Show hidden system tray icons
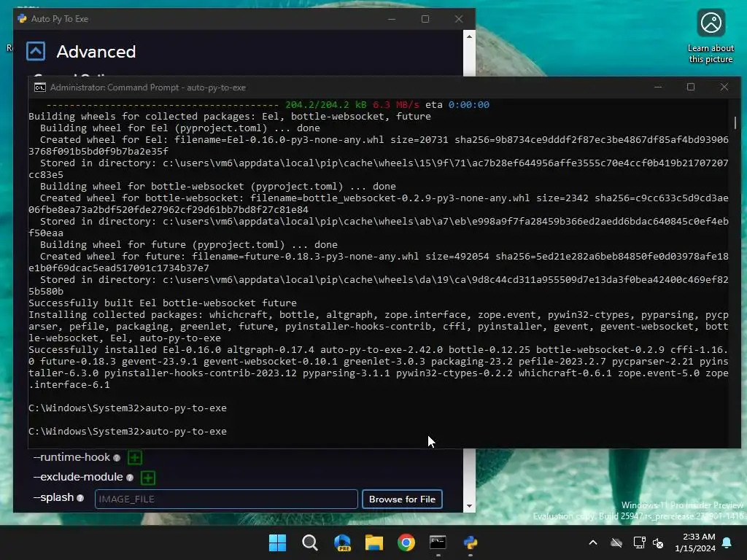Screen dimensions: 747x560 [593, 542]
